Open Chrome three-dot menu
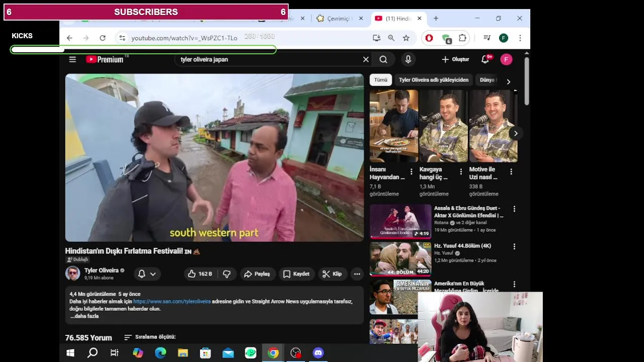The width and height of the screenshot is (644, 362). coord(520,38)
